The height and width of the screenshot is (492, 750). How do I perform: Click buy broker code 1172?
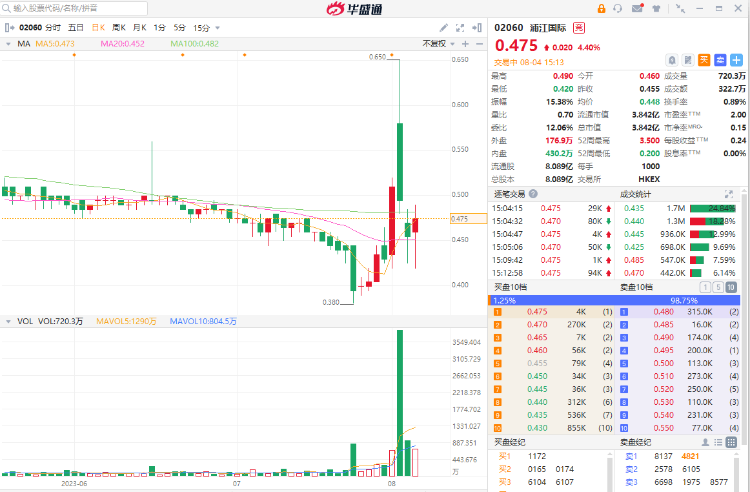click(x=537, y=456)
